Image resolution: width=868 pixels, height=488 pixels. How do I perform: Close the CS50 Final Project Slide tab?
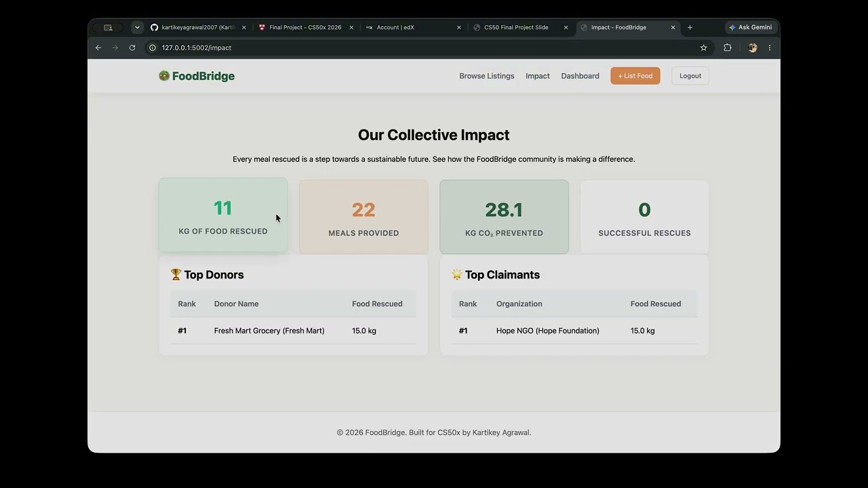click(566, 27)
